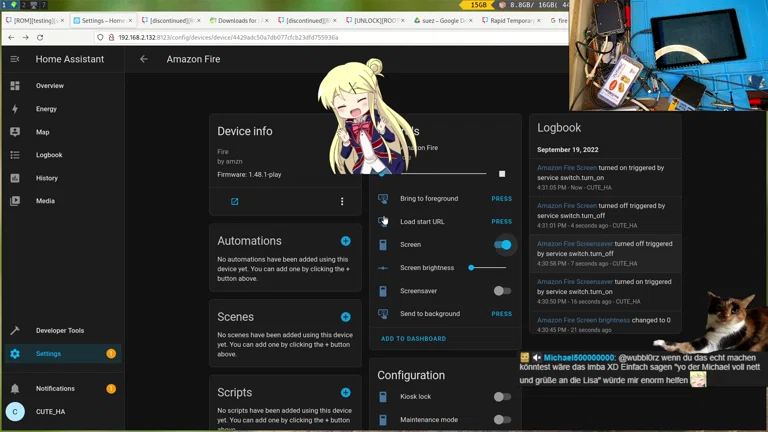Reload the browser page
The width and height of the screenshot is (768, 432).
click(x=40, y=37)
